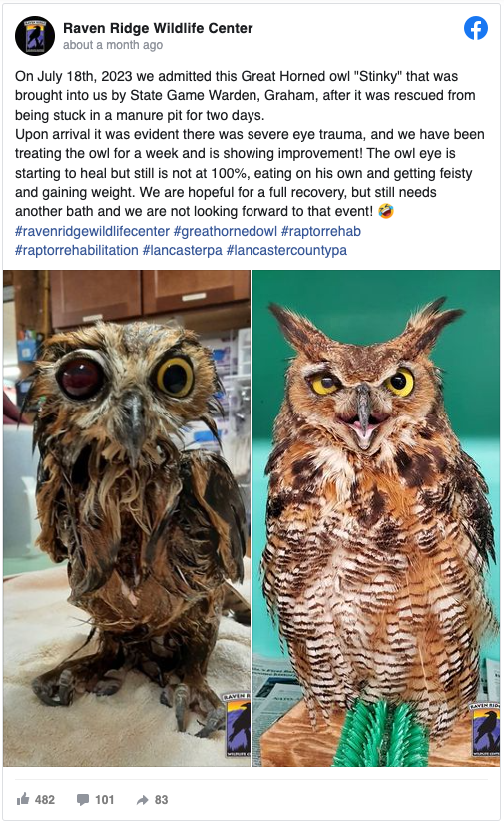Open the Raven Ridge Wildlife Center page name
This screenshot has height=826, width=504.
[x=158, y=28]
